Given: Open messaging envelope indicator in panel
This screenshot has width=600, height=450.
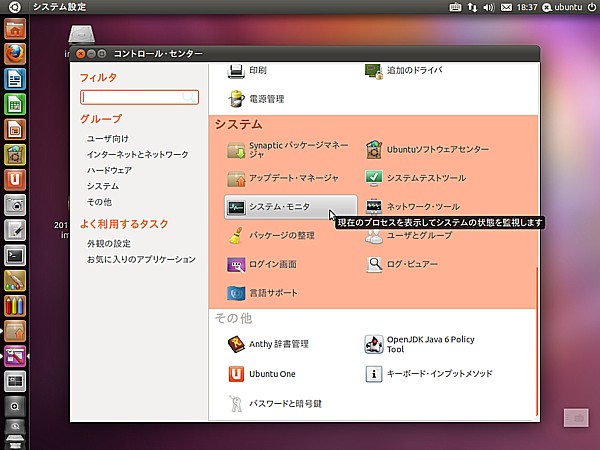Looking at the screenshot, I should [506, 7].
